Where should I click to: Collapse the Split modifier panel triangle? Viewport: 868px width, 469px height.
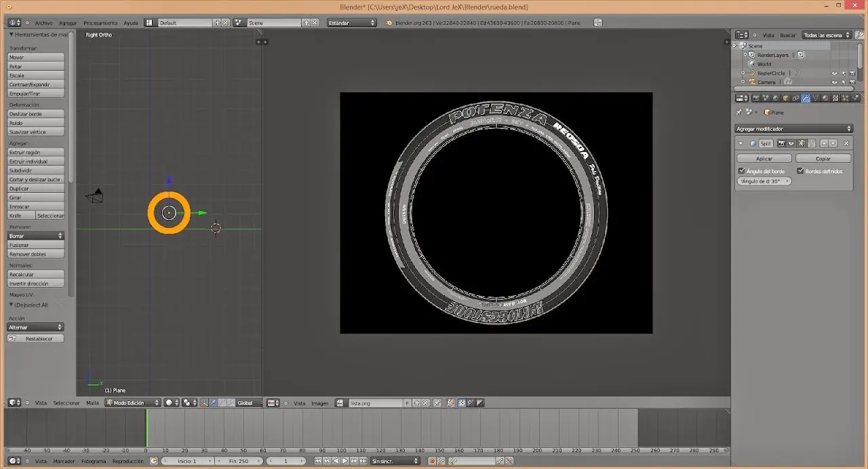[x=741, y=143]
